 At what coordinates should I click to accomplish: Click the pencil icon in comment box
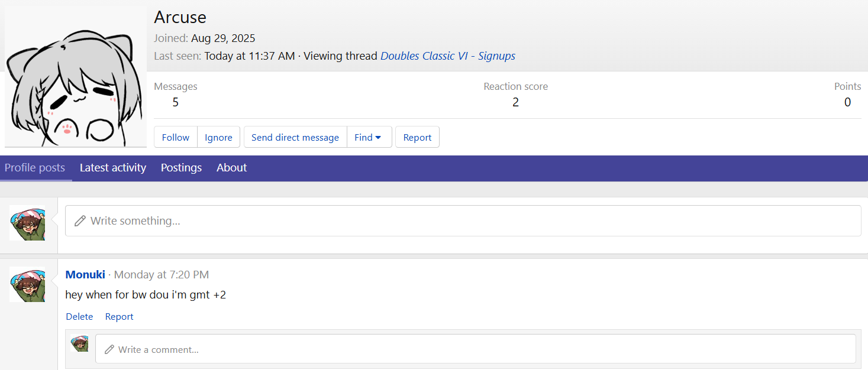click(109, 349)
